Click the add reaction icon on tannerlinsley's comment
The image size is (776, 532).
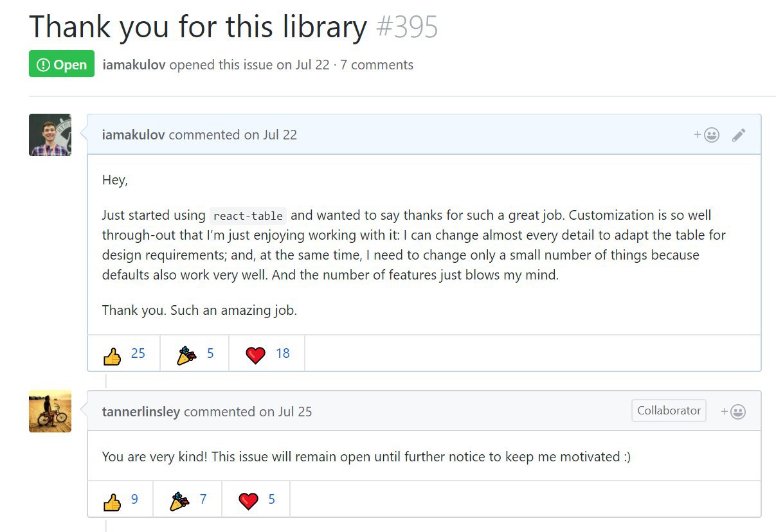(733, 411)
